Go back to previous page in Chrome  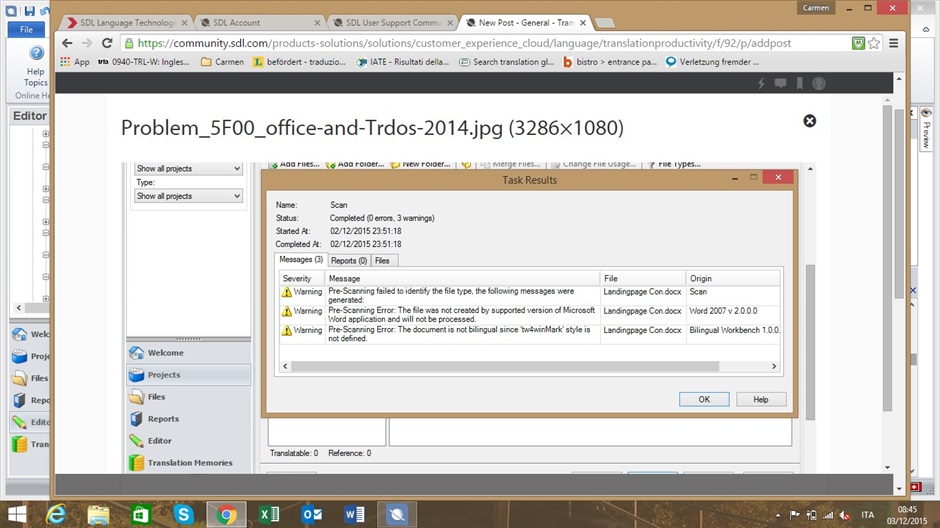point(67,43)
